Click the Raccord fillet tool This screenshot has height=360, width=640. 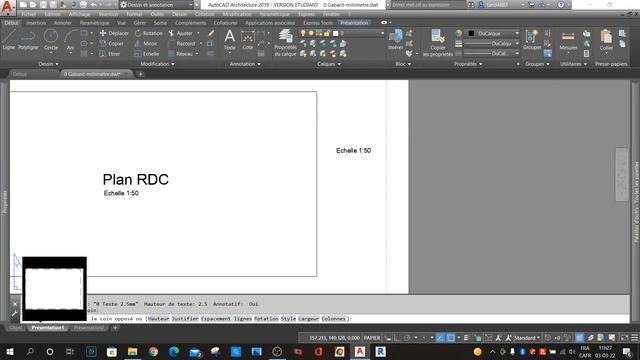pos(182,43)
